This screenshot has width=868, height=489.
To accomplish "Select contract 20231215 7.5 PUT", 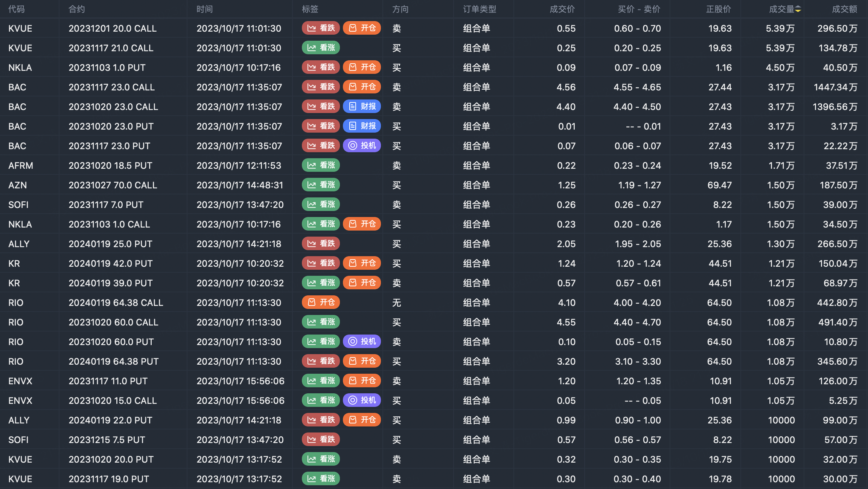I will click(107, 440).
